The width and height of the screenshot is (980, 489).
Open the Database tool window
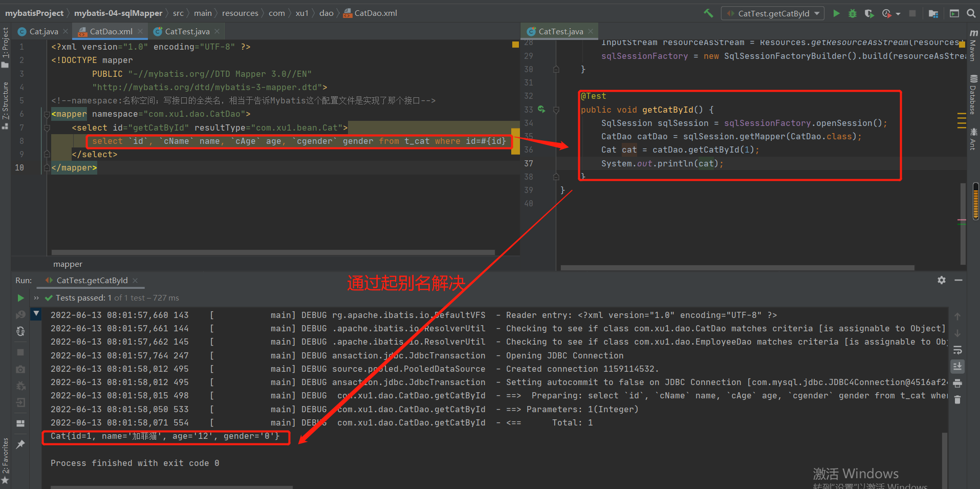coord(973,95)
